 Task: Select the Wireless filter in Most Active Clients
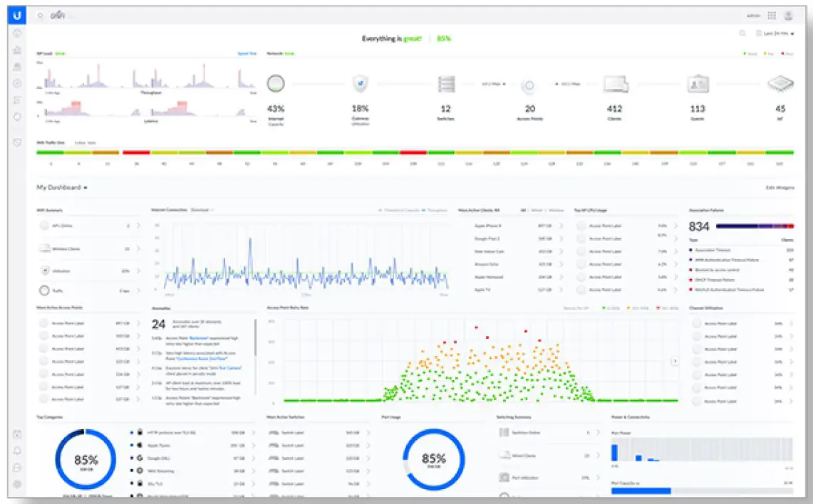556,210
